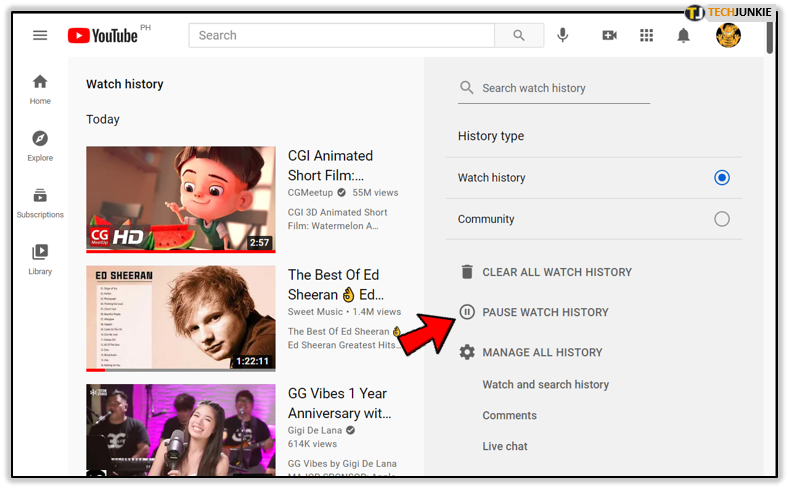Click Gigi De Lana verified badge
789x489 pixels.
click(x=351, y=430)
